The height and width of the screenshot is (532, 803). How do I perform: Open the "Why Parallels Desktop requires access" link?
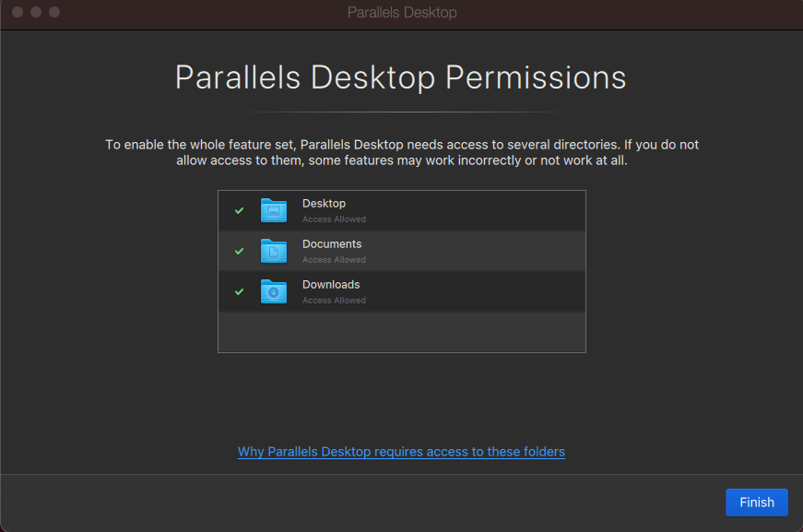coord(401,452)
